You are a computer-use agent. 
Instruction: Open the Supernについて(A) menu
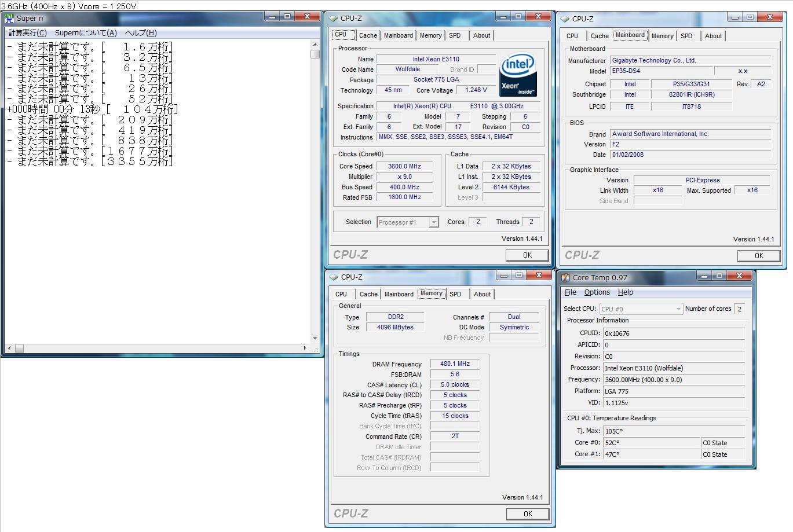click(86, 33)
